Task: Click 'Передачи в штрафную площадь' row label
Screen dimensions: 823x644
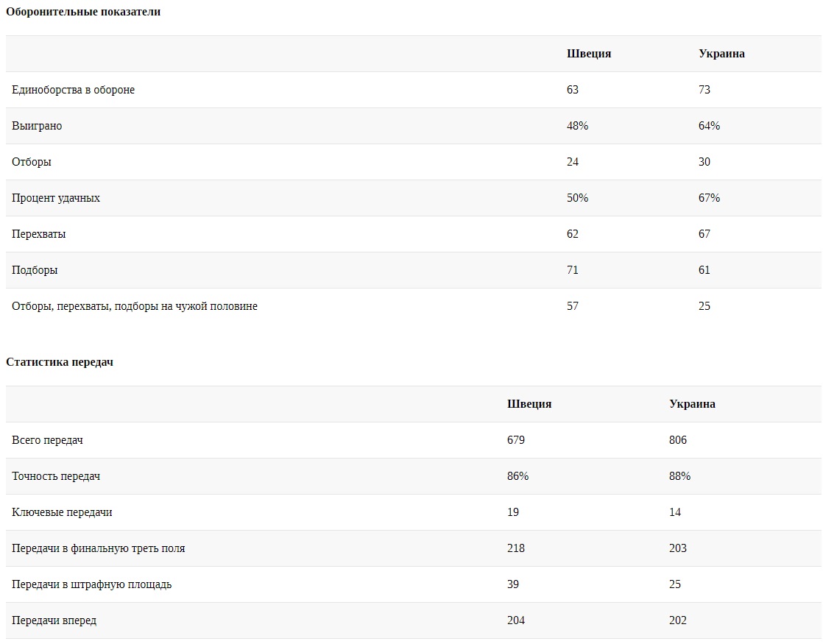Action: pos(92,584)
